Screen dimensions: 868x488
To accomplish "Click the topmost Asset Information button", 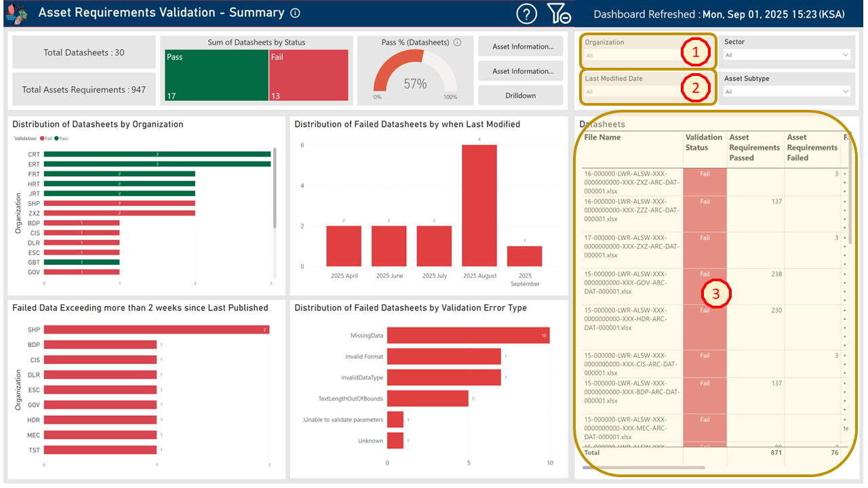I will pos(520,47).
